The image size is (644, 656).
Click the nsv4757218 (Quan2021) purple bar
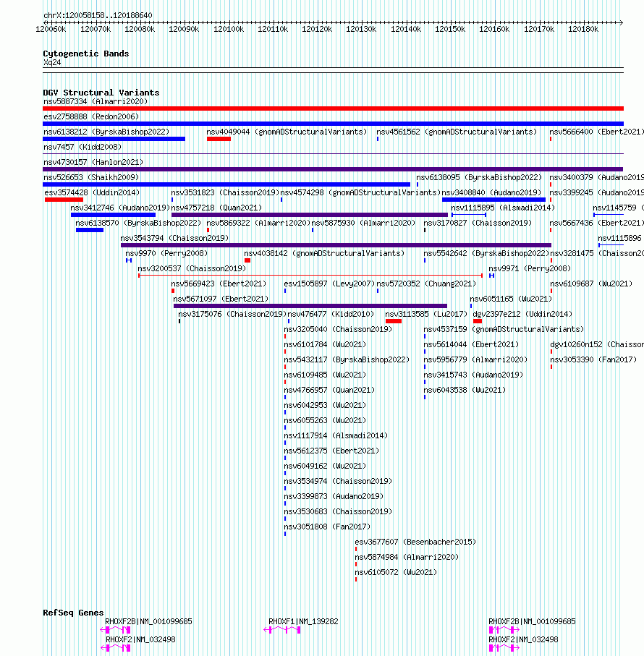(310, 215)
